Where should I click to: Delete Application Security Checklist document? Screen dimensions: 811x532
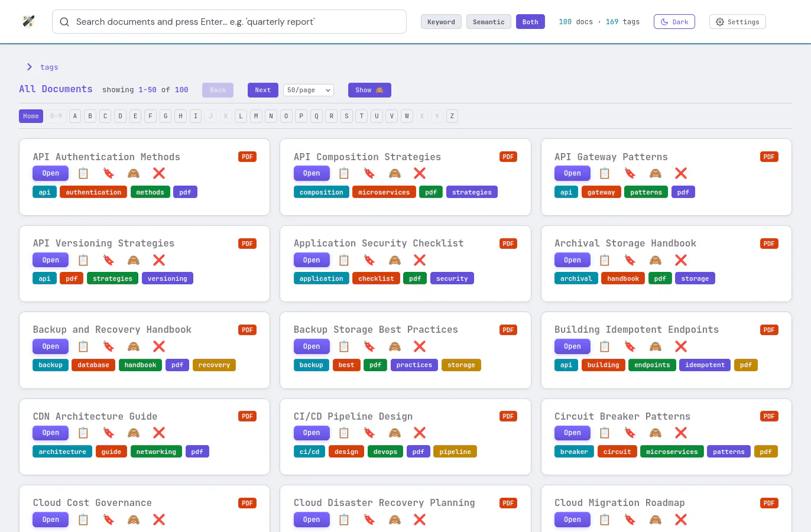[420, 260]
